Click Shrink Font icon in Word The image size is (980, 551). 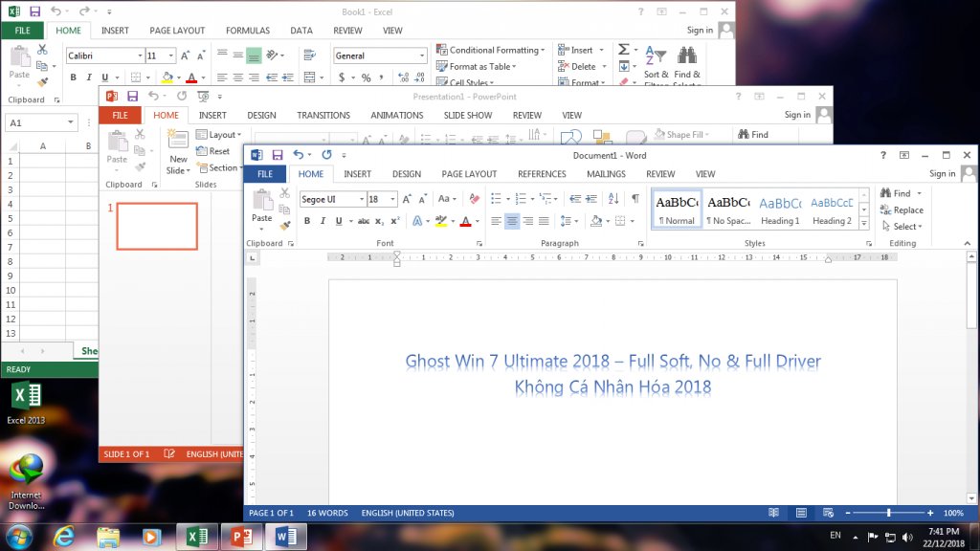coord(422,199)
